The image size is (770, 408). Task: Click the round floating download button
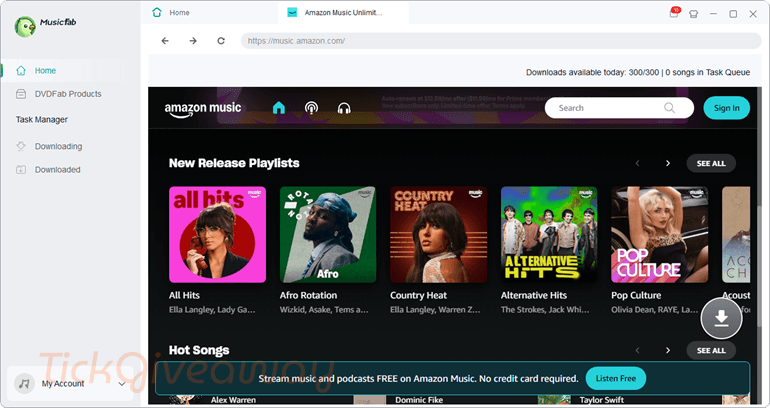click(x=721, y=318)
